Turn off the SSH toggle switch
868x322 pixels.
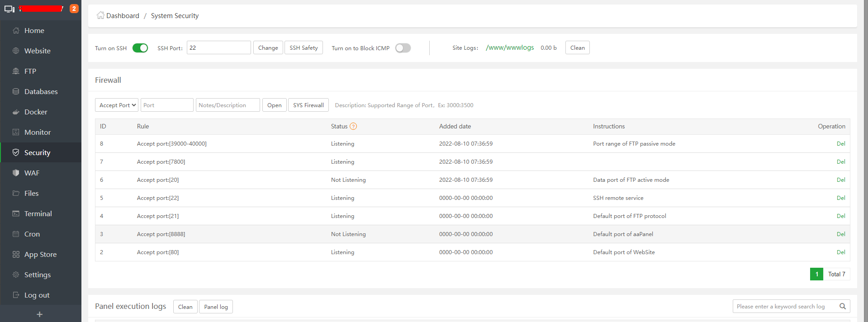[140, 48]
